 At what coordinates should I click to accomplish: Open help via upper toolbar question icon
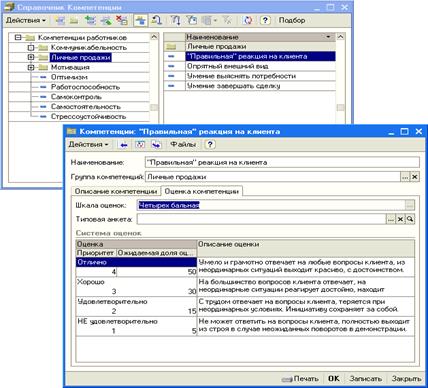pyautogui.click(x=265, y=20)
